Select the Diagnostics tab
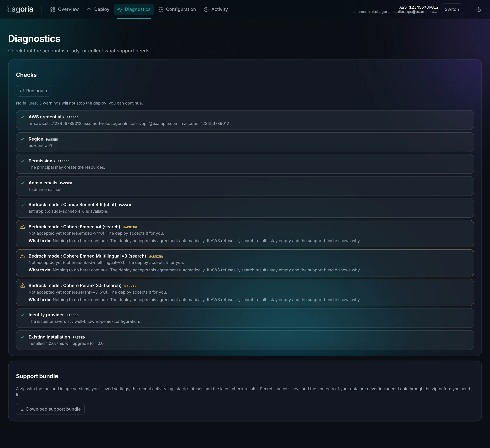The image size is (490, 448). pos(134,9)
